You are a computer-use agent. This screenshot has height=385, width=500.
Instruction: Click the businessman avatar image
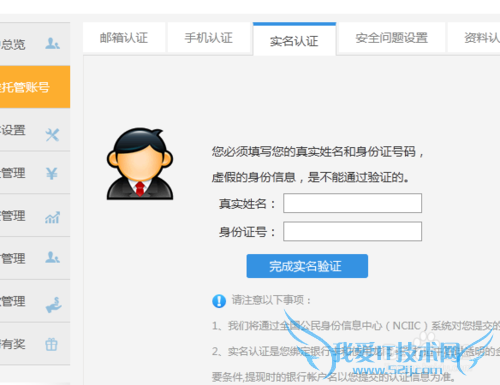click(x=140, y=164)
